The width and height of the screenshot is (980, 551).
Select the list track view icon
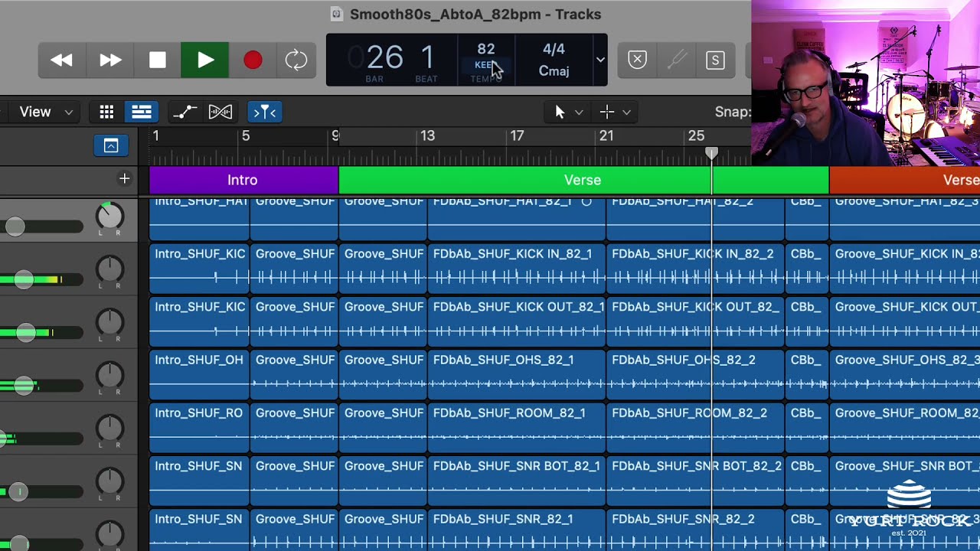(142, 112)
